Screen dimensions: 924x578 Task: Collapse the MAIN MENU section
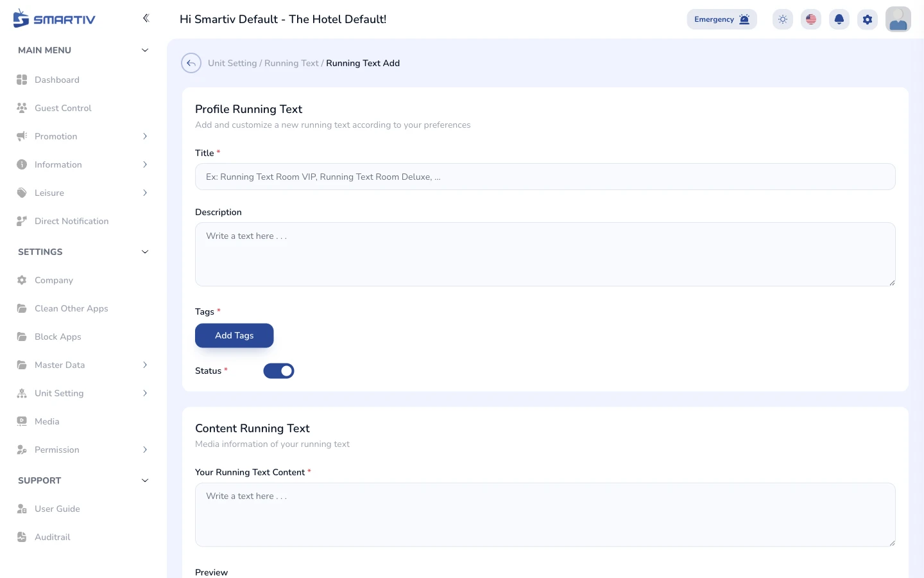(145, 50)
